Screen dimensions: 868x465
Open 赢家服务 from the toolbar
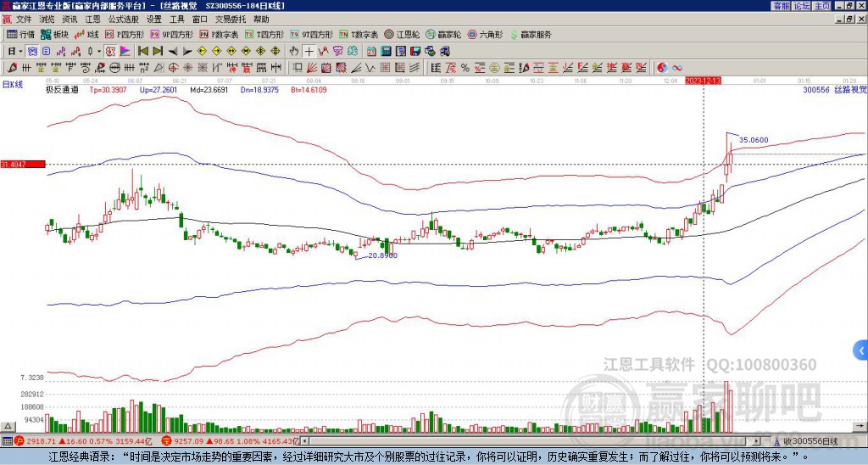[531, 34]
